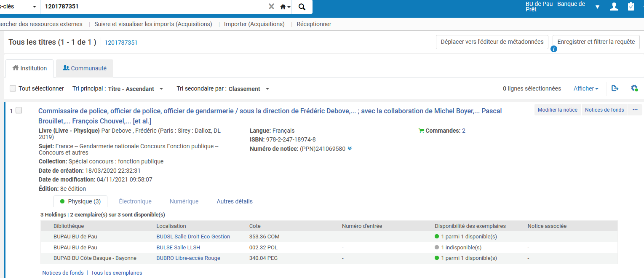644x278 pixels.
Task: Expand the Numéro de notice chevron
Action: 350,149
